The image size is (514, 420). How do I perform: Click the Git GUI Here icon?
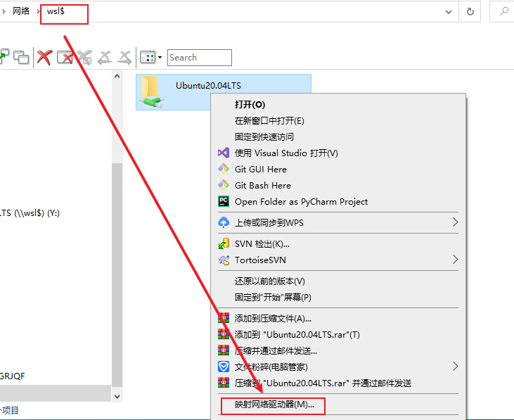coord(224,169)
